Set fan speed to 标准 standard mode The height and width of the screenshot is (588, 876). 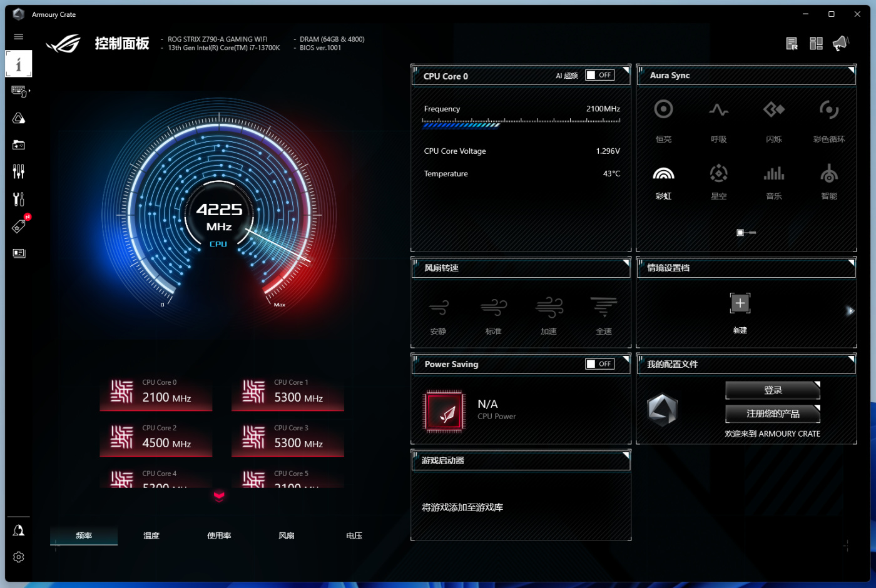pos(494,316)
